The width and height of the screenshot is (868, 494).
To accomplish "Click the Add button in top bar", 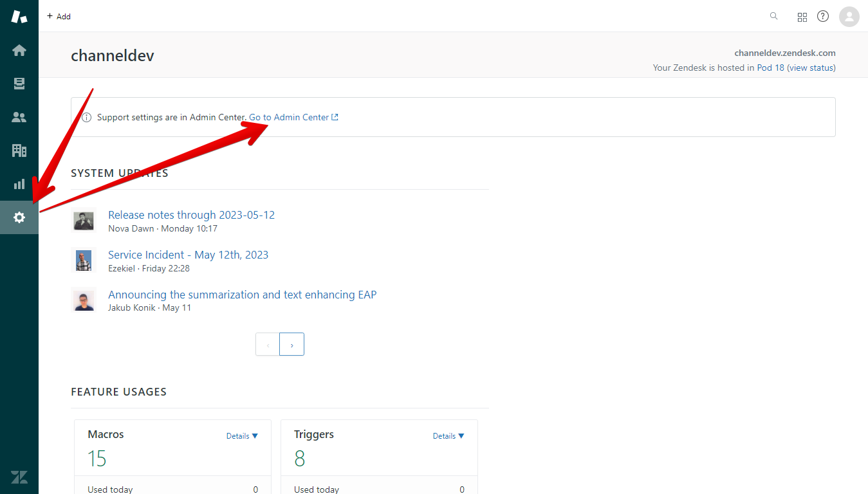I will click(59, 16).
